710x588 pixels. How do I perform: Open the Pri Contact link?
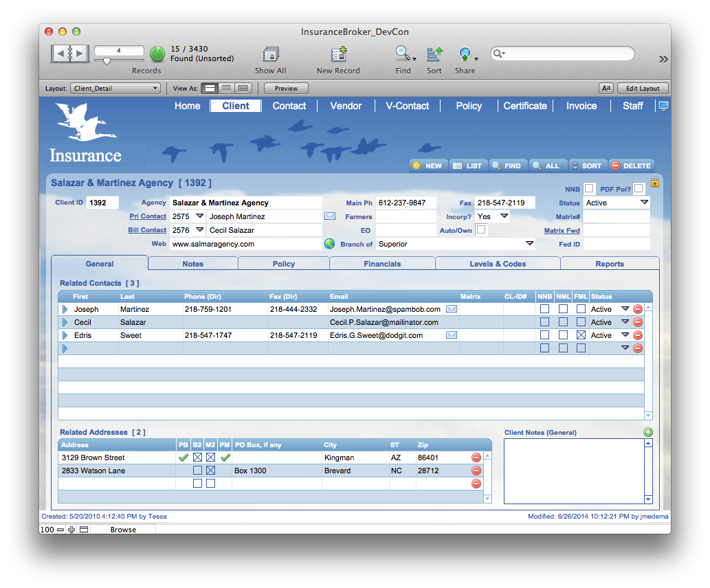[x=148, y=216]
